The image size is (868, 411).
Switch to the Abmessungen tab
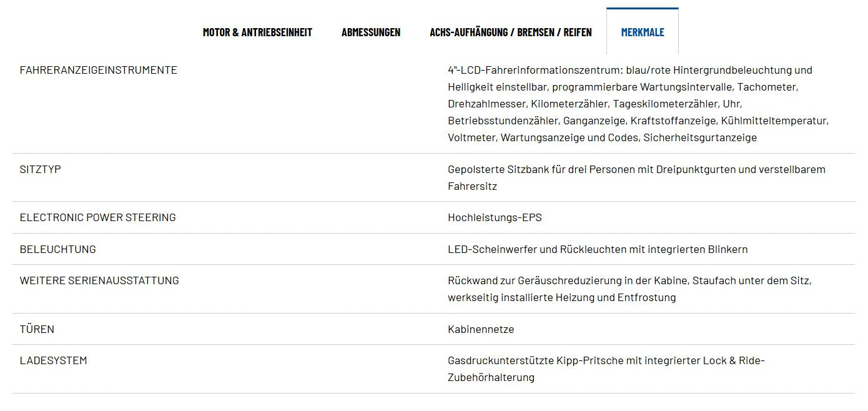[x=371, y=32]
